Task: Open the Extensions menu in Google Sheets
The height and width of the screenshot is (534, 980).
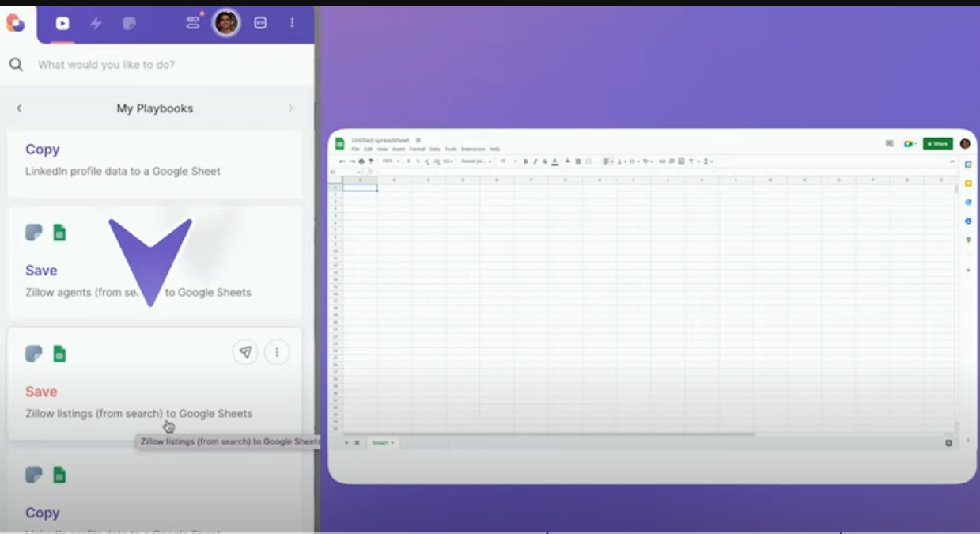Action: click(x=473, y=149)
